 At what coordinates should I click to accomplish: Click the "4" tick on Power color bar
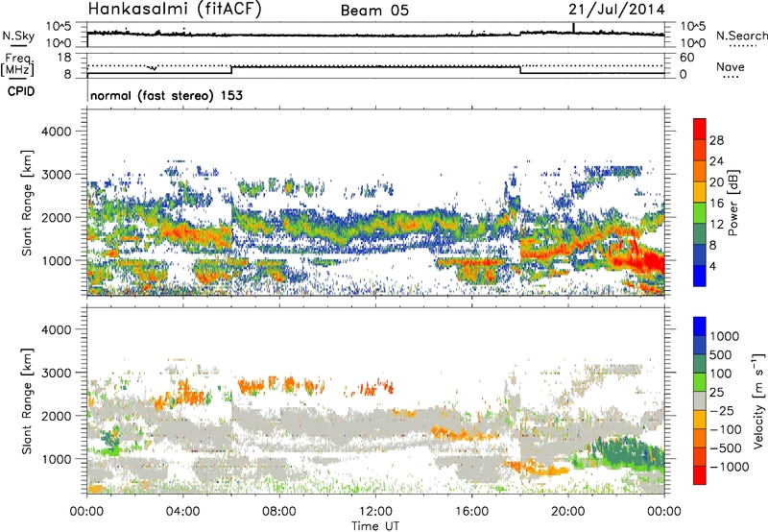tap(712, 266)
